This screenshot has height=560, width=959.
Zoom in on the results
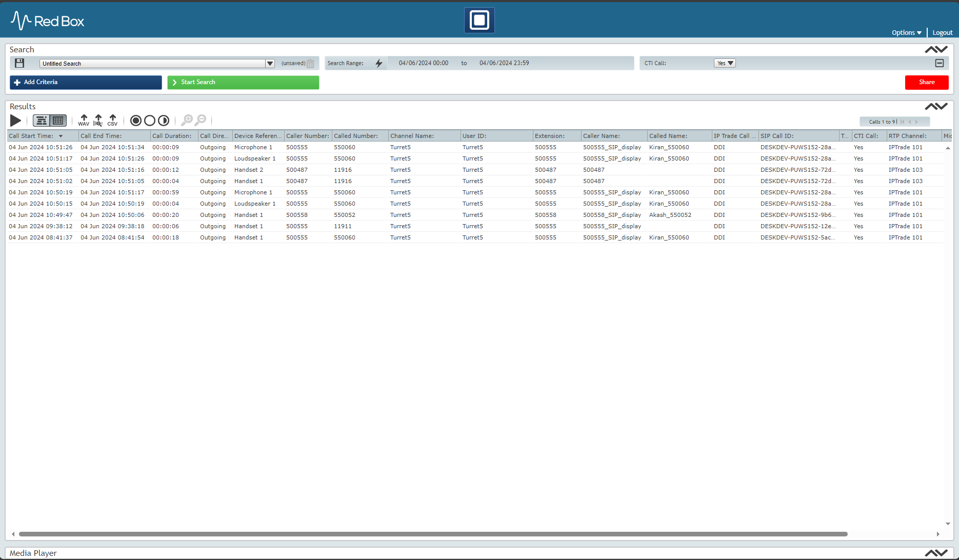tap(187, 121)
